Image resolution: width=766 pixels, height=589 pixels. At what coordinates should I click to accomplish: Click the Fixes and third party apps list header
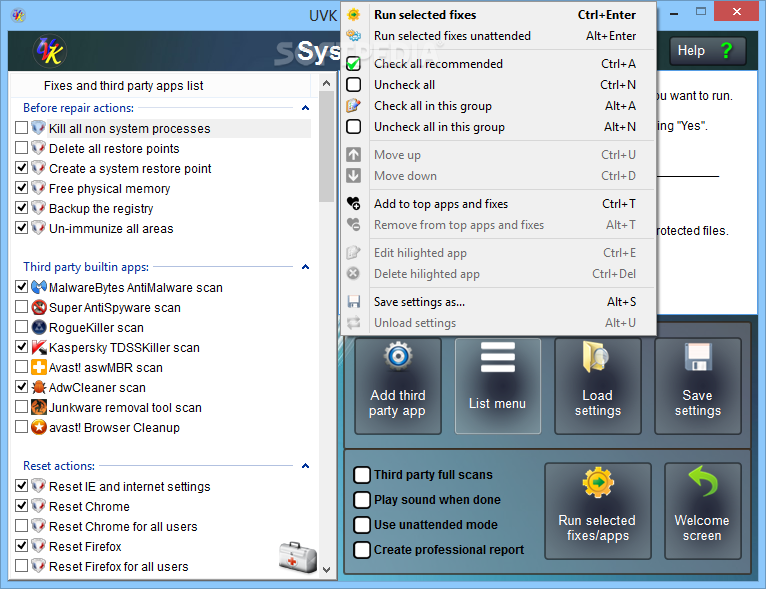pyautogui.click(x=161, y=86)
